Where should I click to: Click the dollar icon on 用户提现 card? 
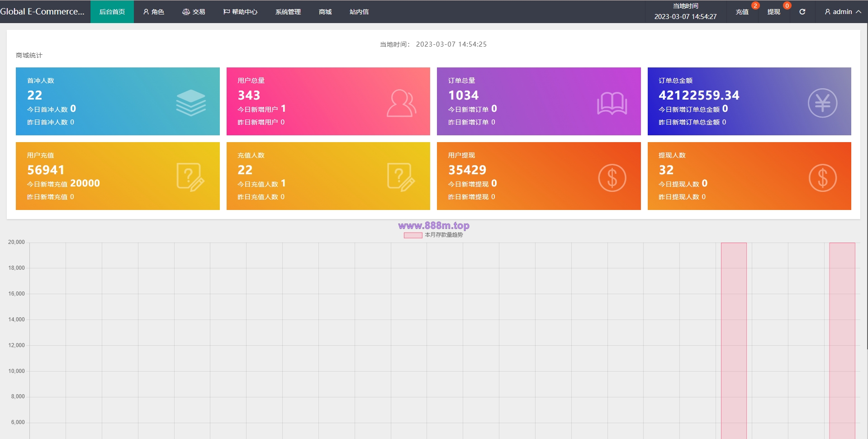[612, 177]
